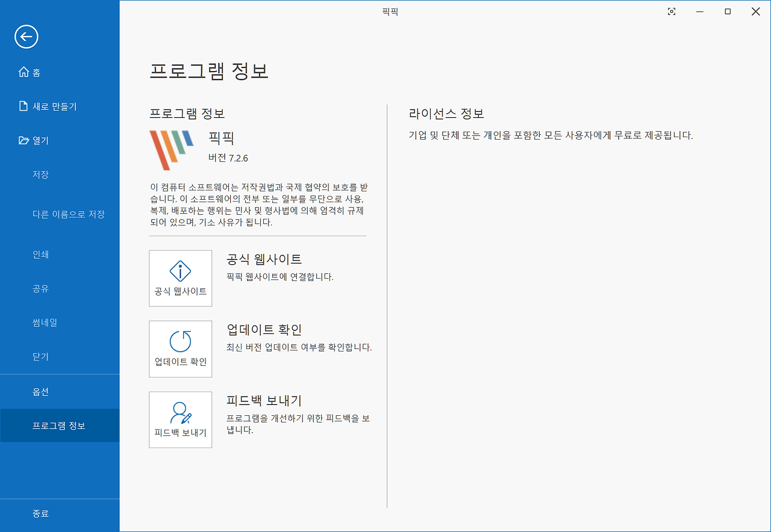This screenshot has width=771, height=532.
Task: Open 인쇄 in the sidebar
Action: click(60, 255)
